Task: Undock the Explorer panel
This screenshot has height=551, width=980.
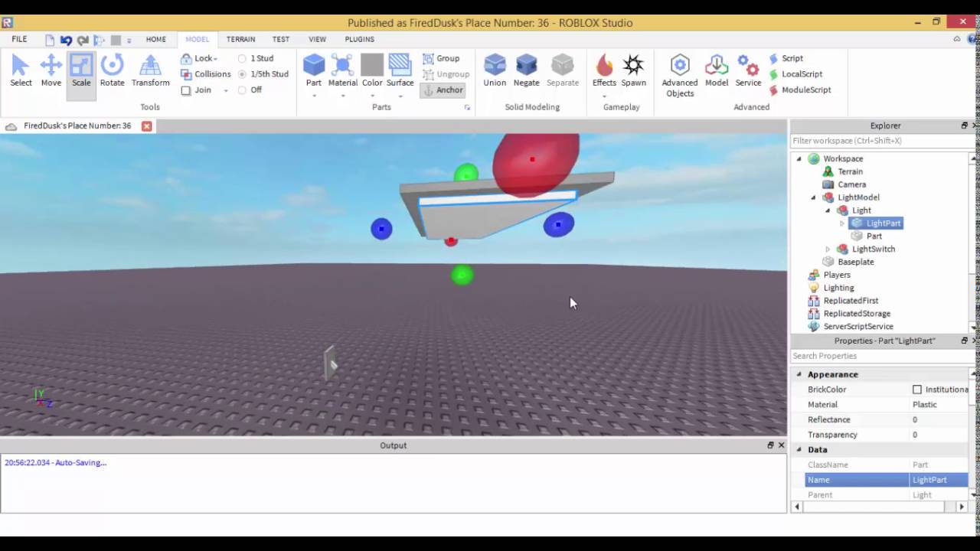Action: 964,126
